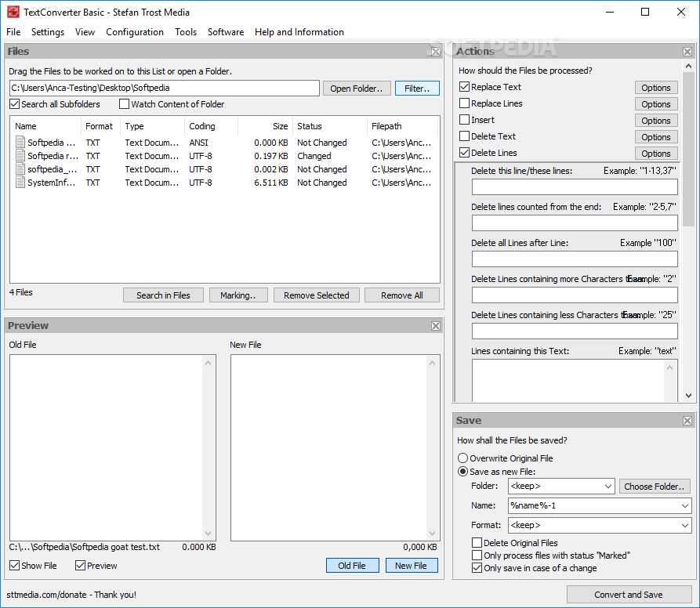
Task: Toggle the Show File checkbox
Action: click(15, 565)
